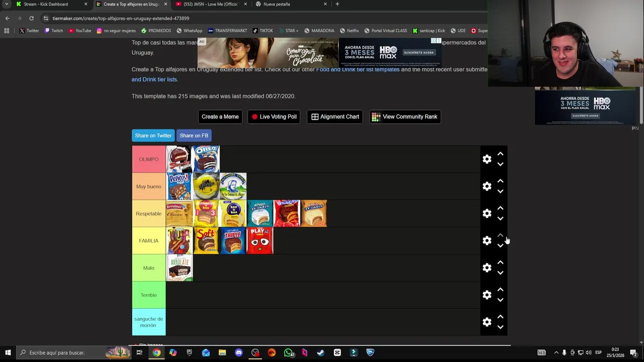Go back to previous page
Viewport: 644px width, 362px height.
(x=7, y=18)
